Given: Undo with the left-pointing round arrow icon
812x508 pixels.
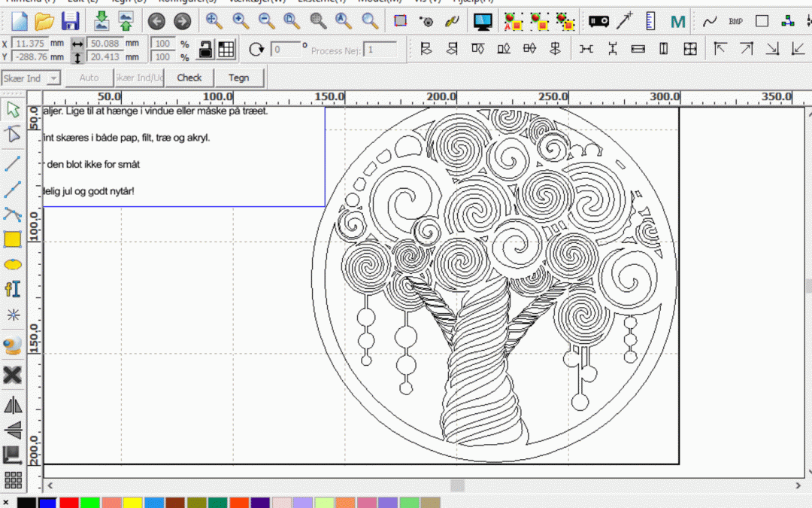Looking at the screenshot, I should [x=156, y=21].
